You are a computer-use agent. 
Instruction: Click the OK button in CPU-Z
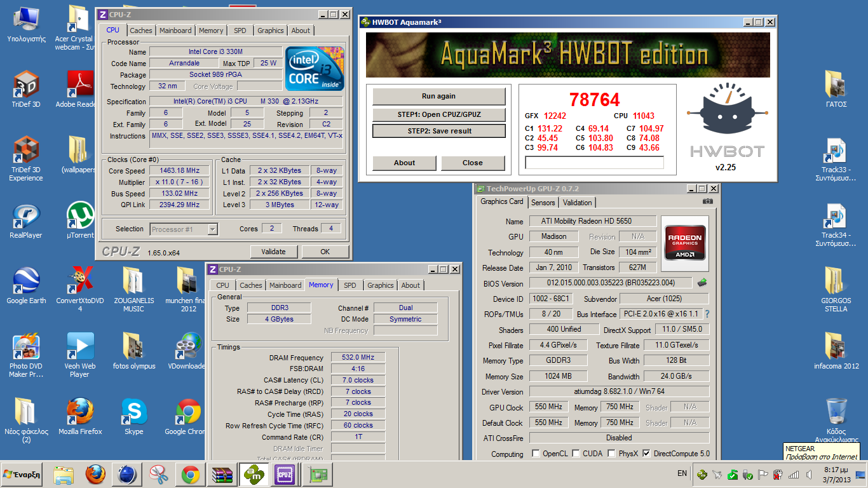[325, 252]
